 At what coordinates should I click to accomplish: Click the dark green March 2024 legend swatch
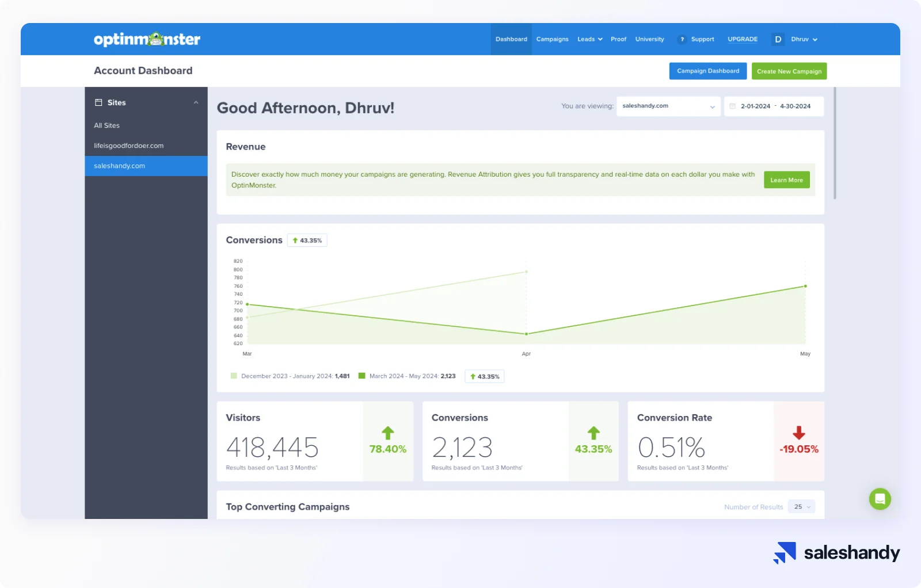[x=362, y=376]
